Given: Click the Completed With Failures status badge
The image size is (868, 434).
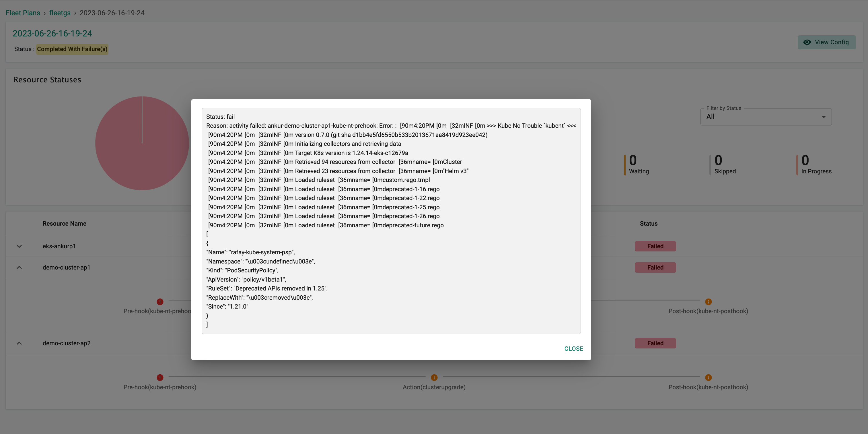Looking at the screenshot, I should pos(72,49).
